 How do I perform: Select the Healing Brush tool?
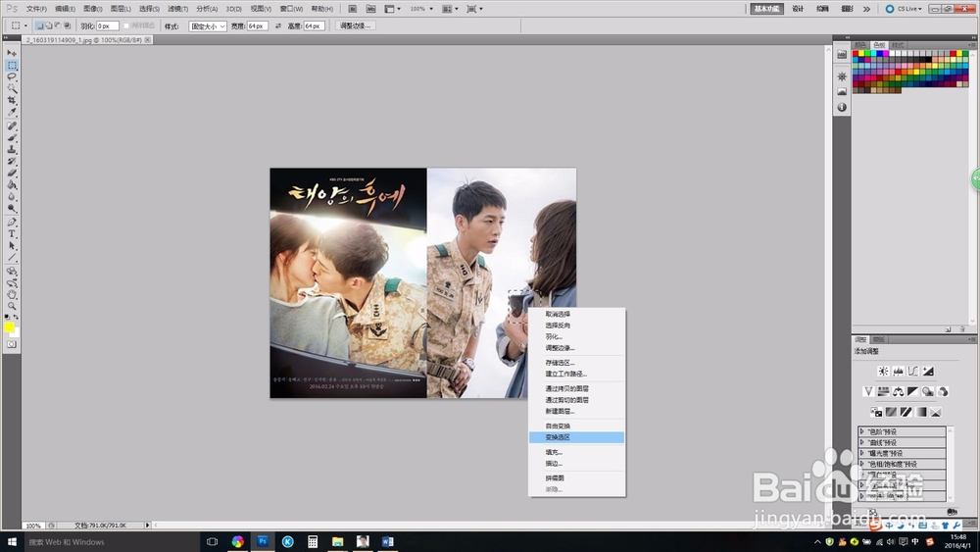tap(12, 126)
